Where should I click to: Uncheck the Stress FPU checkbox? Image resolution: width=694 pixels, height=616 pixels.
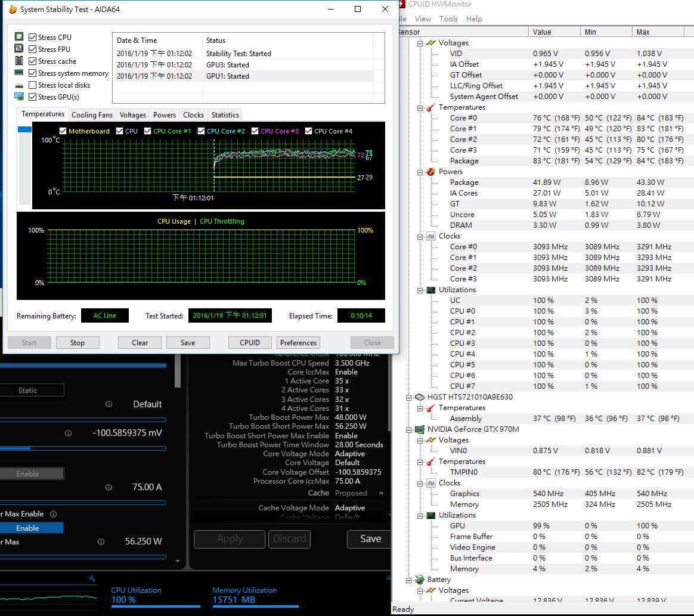tap(32, 49)
